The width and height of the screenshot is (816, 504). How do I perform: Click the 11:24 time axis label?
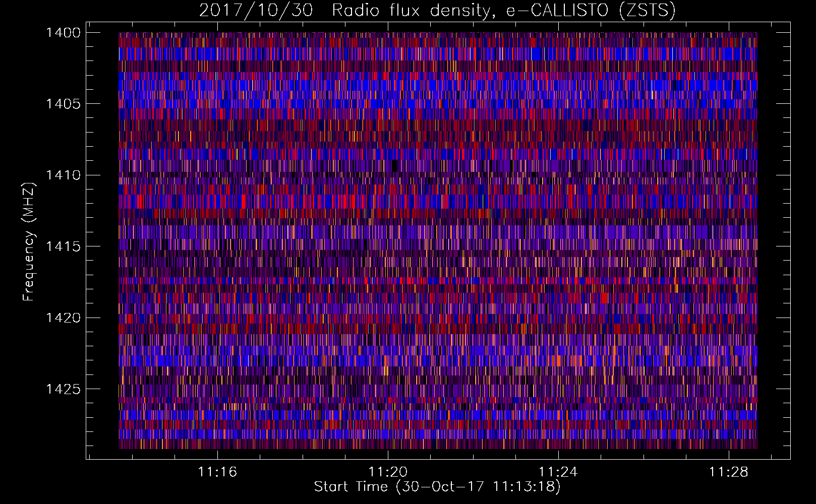(558, 472)
